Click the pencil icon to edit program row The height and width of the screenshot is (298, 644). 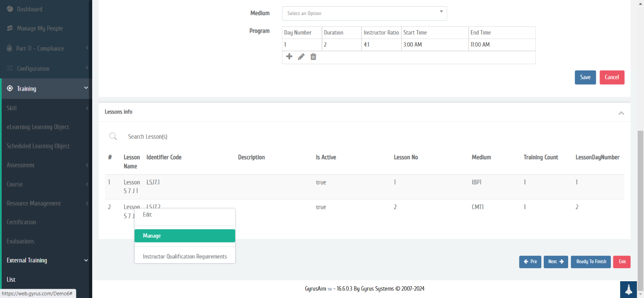pyautogui.click(x=301, y=57)
